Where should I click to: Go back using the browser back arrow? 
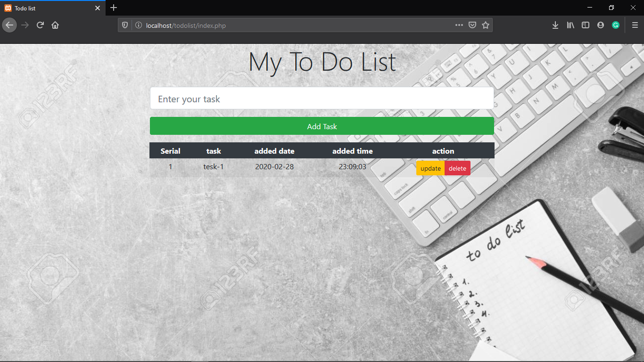pos(9,25)
